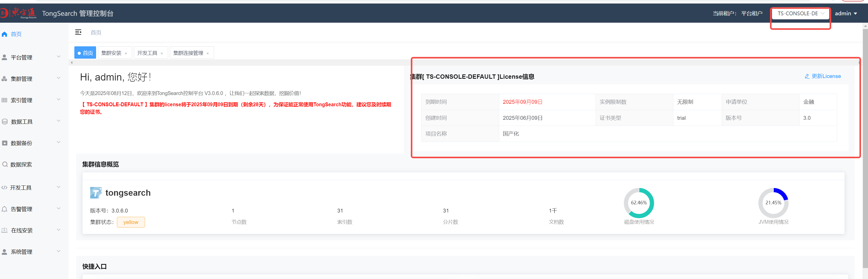868x279 pixels.
Task: Close the 集群连接管理 tab
Action: pyautogui.click(x=208, y=53)
